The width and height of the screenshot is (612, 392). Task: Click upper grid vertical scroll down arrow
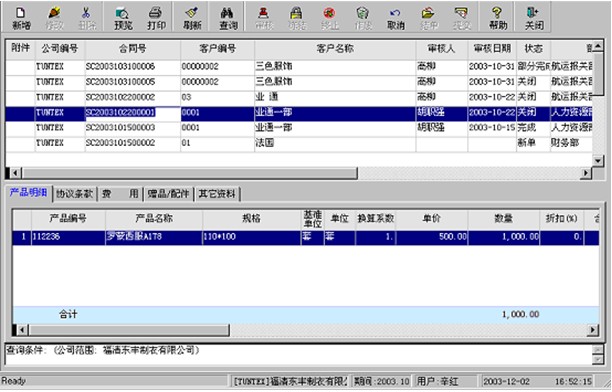click(x=598, y=160)
